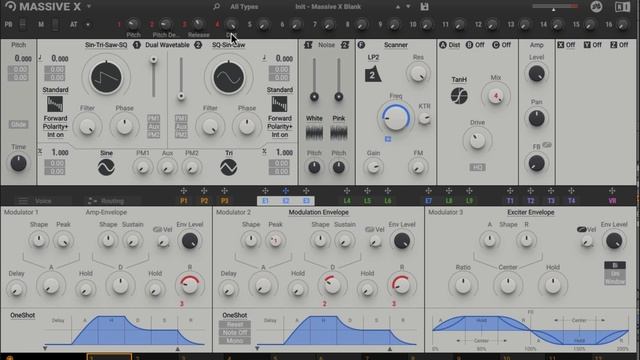
Task: Select oscillator 1 wavetable Sin-Tri-Saw-SQ
Action: (x=106, y=45)
